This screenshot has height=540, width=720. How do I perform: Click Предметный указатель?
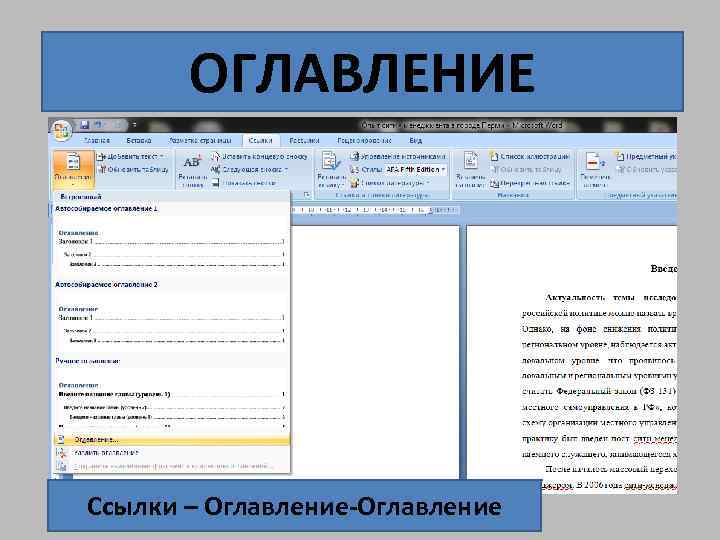646,157
